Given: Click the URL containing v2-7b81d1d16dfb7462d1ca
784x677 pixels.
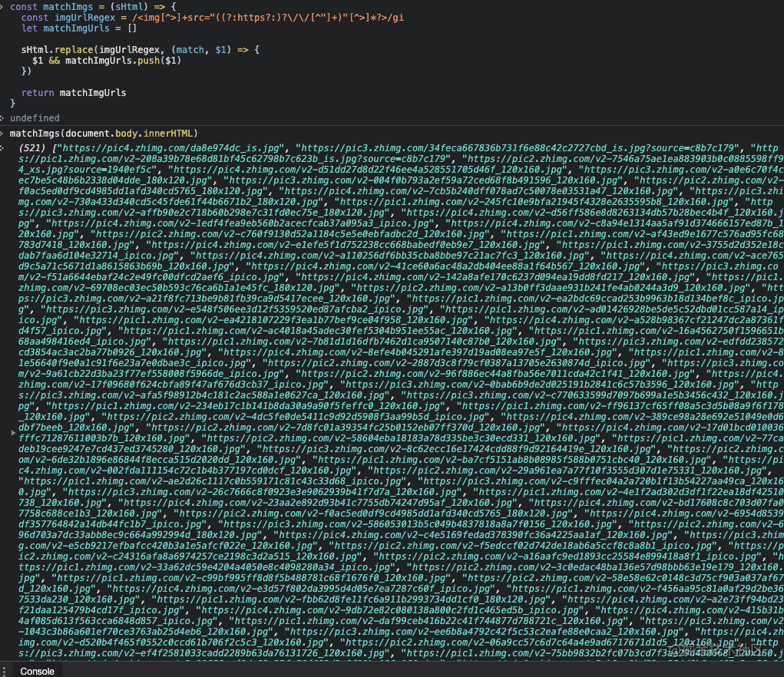Looking at the screenshot, I should pos(362,342).
